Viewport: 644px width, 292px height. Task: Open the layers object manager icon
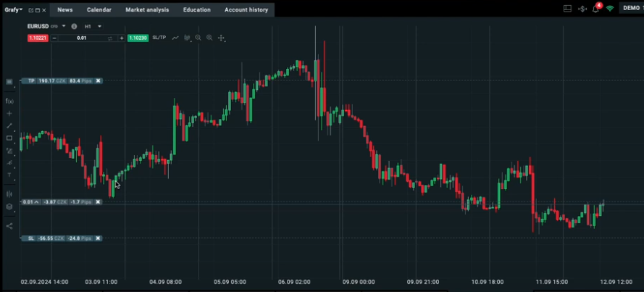9,207
